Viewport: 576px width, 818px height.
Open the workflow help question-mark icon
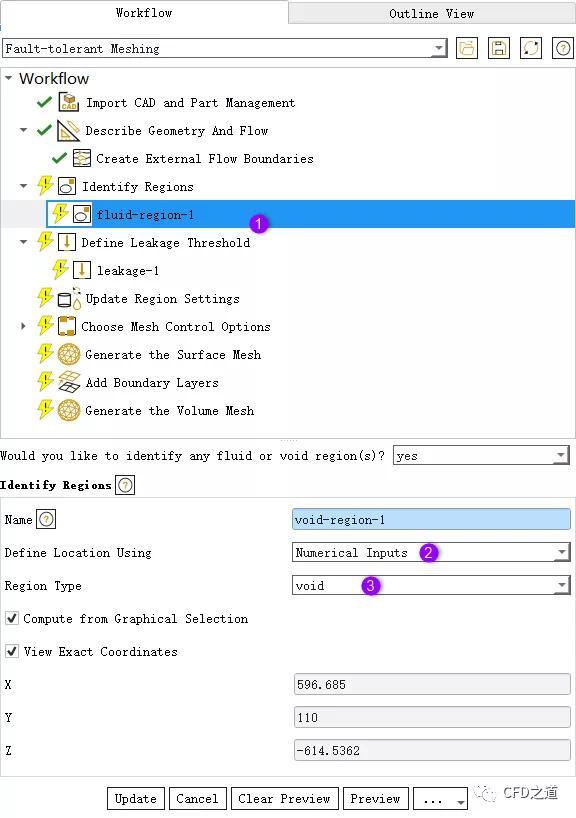point(562,49)
